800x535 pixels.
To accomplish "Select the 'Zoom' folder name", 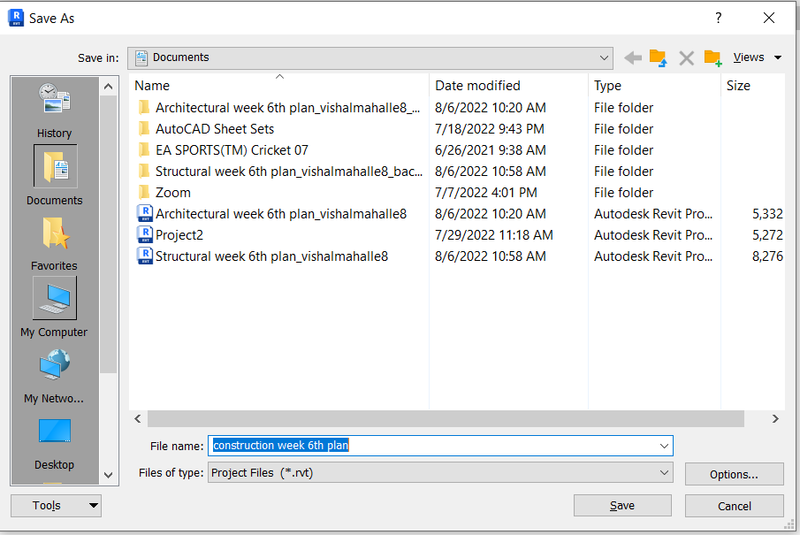I will coord(173,193).
